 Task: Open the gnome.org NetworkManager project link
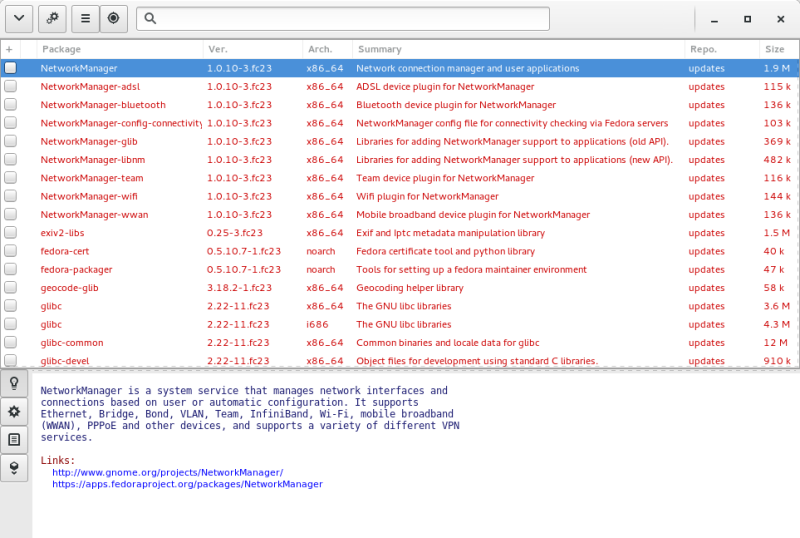pos(168,472)
